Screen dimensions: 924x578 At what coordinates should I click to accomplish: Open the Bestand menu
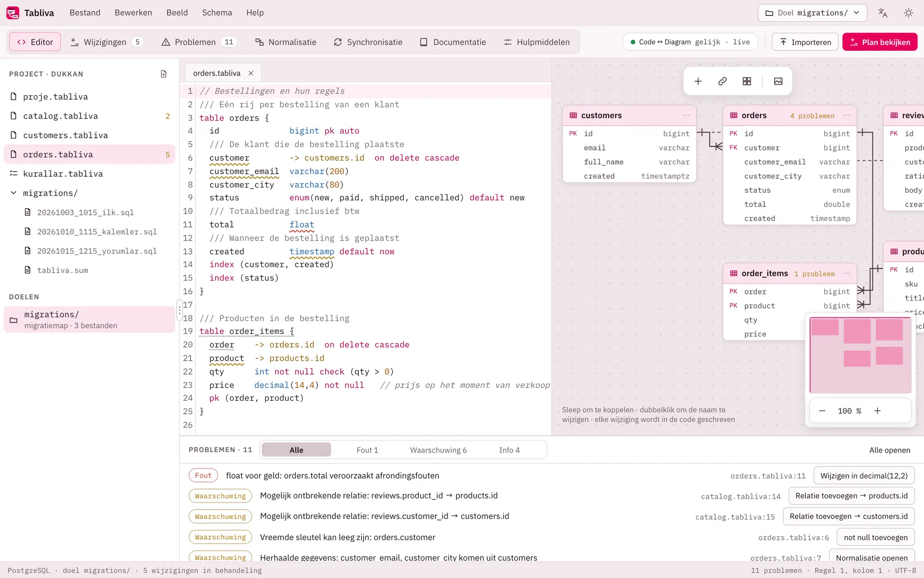pyautogui.click(x=85, y=13)
